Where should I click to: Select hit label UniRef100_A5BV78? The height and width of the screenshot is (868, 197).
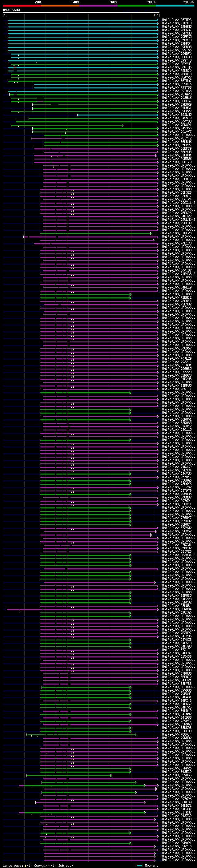pos(177,40)
